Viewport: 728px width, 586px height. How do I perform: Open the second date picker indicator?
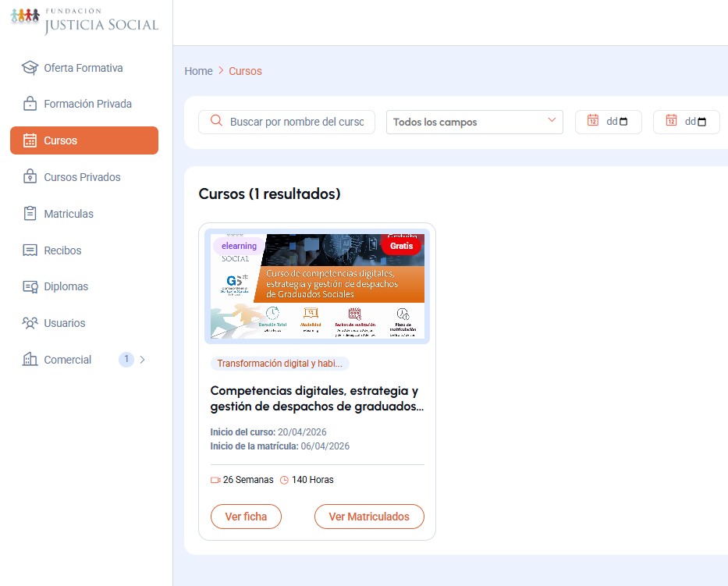(x=702, y=122)
